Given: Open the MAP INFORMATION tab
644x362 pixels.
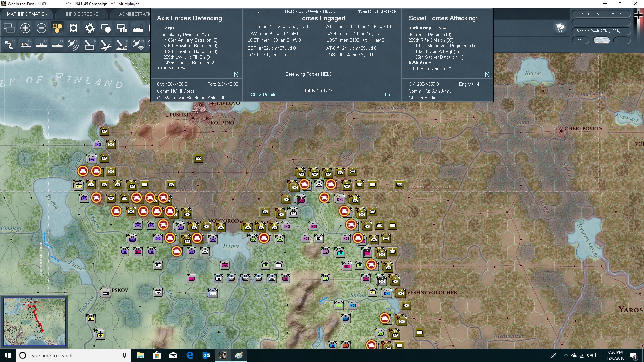Looking at the screenshot, I should pyautogui.click(x=27, y=14).
